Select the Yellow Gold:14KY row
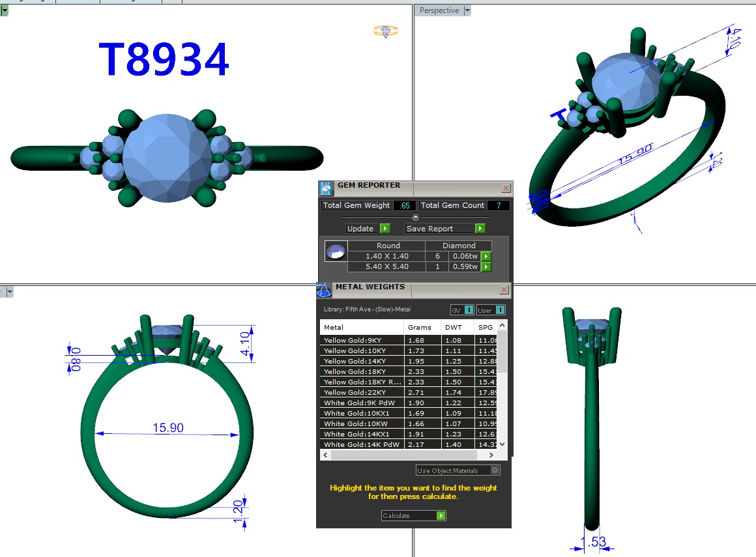Viewport: 756px width, 557px height. click(x=362, y=361)
